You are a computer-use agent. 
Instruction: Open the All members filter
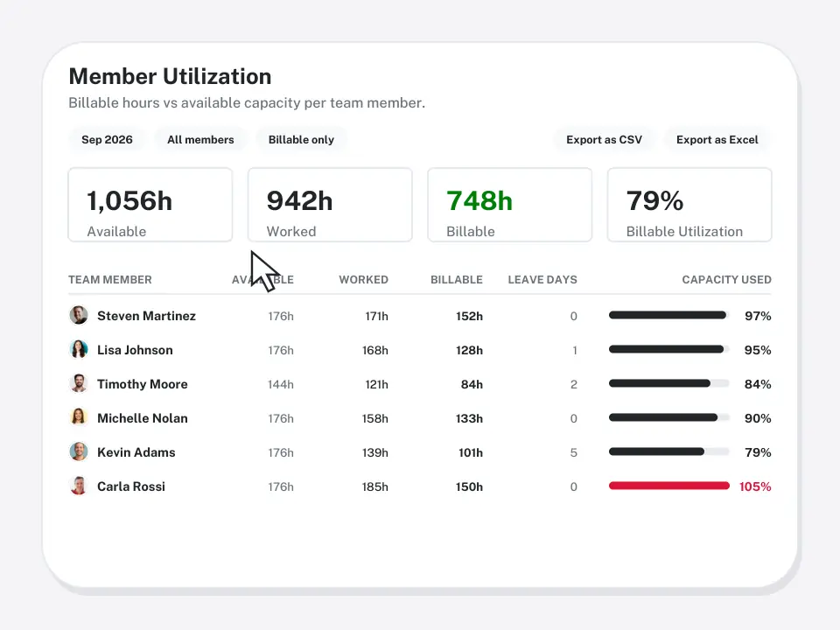(200, 140)
